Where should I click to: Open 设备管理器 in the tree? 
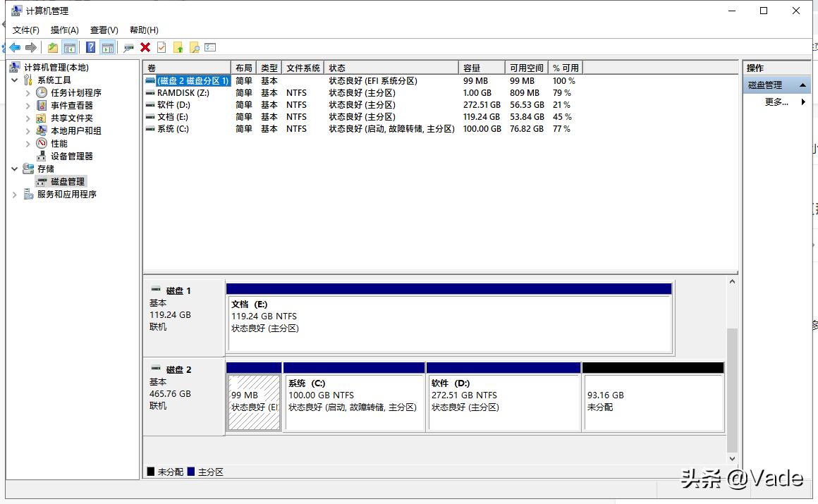coord(71,156)
